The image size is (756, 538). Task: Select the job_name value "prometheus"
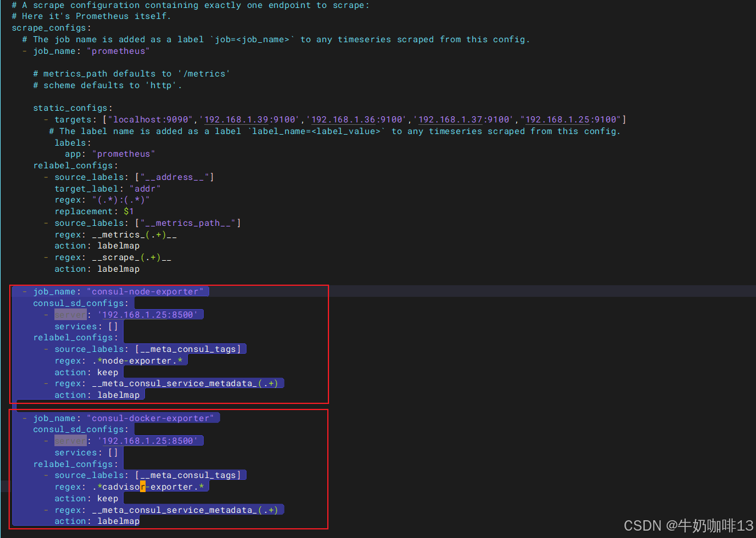[x=119, y=51]
